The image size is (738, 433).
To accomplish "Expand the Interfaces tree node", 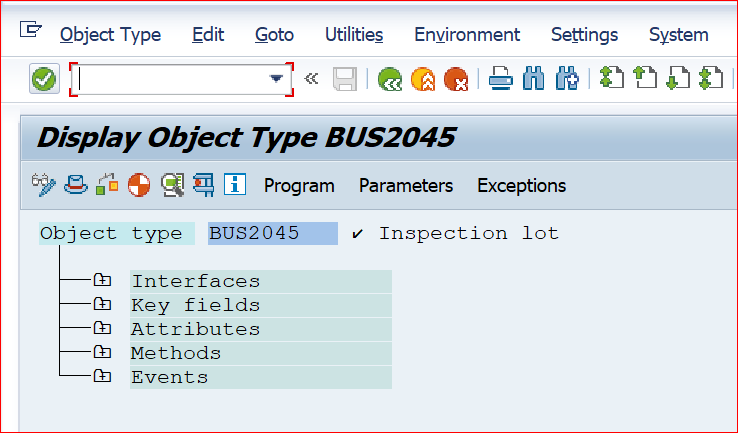I will 102,280.
